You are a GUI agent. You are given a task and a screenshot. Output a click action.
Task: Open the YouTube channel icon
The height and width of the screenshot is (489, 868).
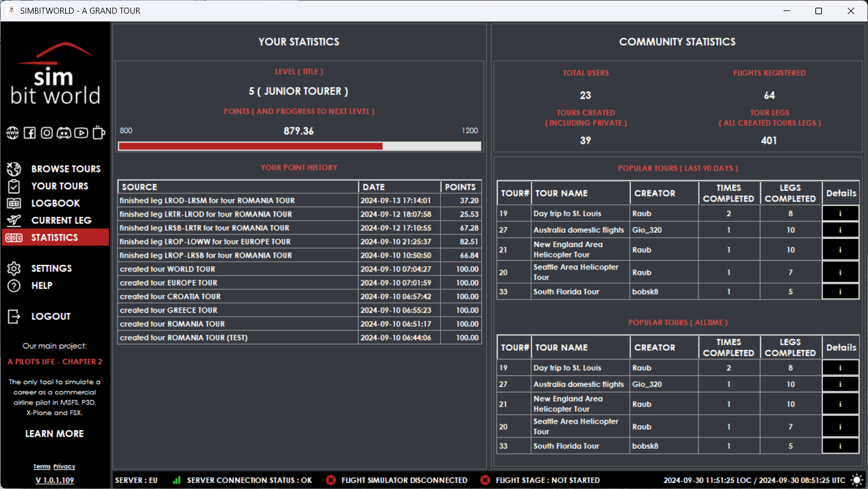tap(81, 133)
